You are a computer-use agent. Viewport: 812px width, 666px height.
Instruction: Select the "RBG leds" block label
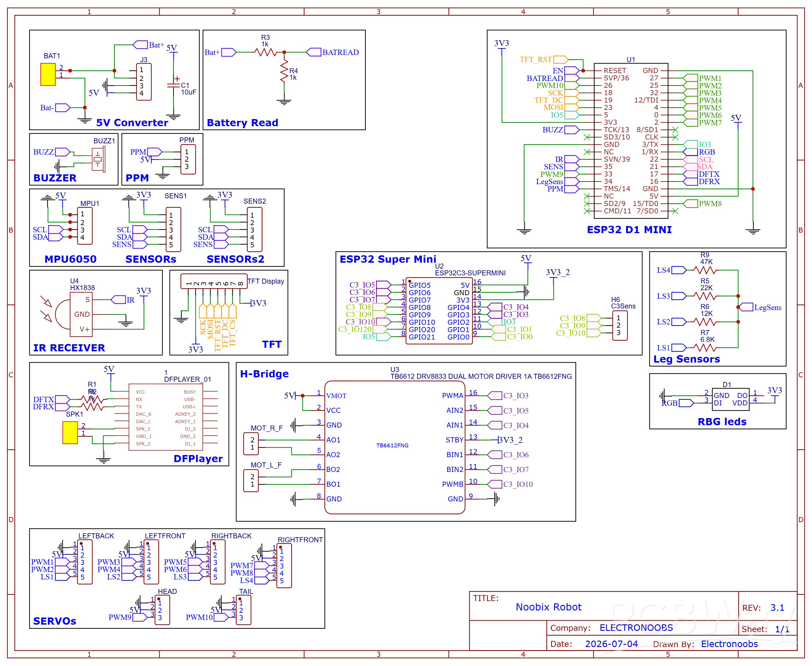tap(722, 422)
